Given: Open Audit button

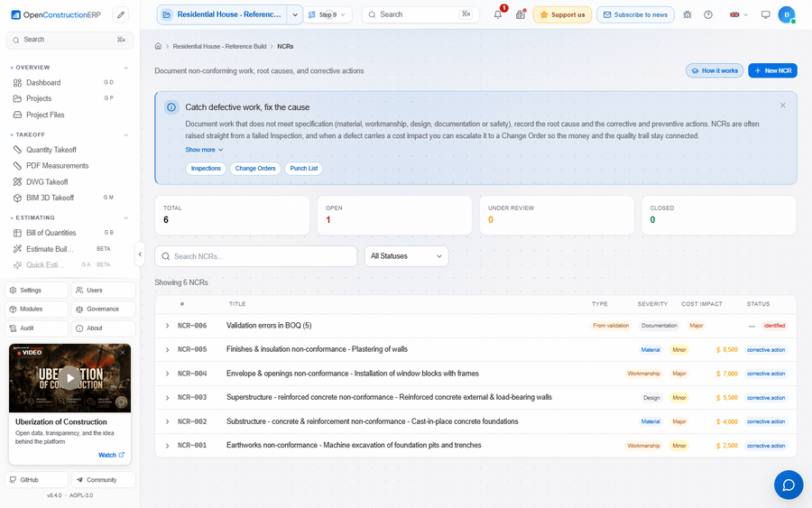Looking at the screenshot, I should [37, 328].
